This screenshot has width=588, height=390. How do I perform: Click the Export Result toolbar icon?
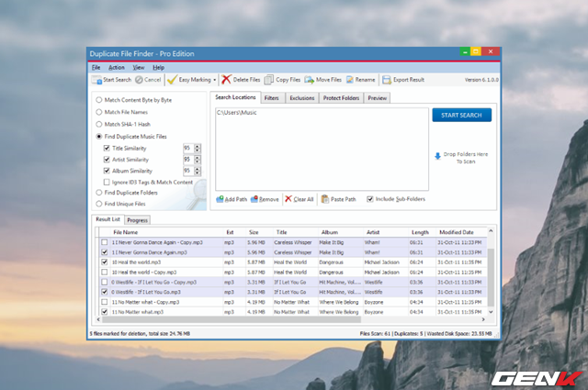[x=387, y=80]
